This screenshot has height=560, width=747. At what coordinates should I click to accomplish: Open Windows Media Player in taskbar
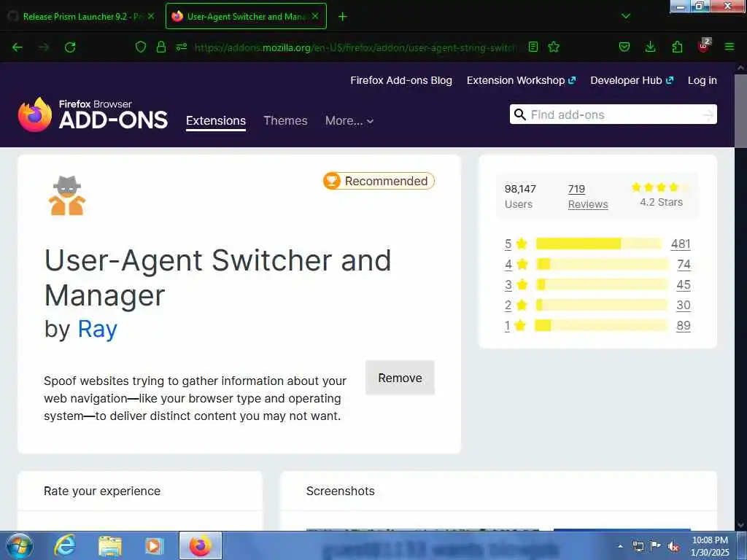[154, 545]
